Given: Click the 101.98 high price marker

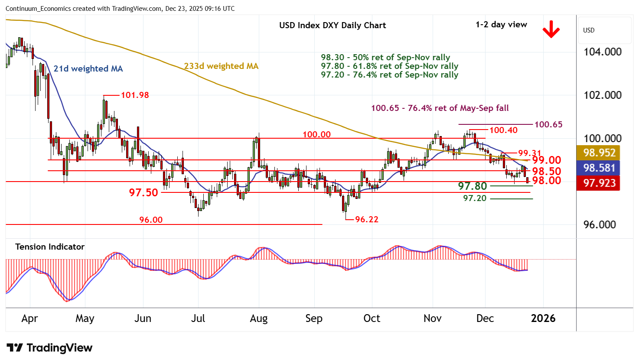Looking at the screenshot, I should [134, 95].
